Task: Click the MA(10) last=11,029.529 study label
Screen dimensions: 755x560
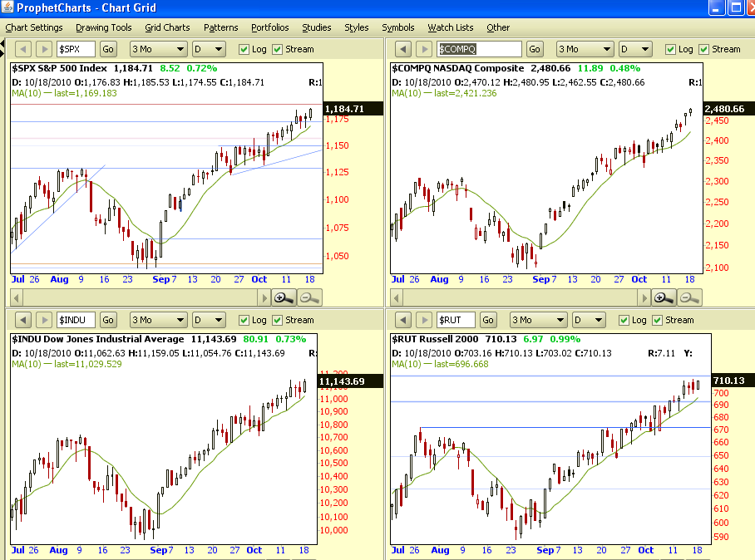Action: click(67, 364)
